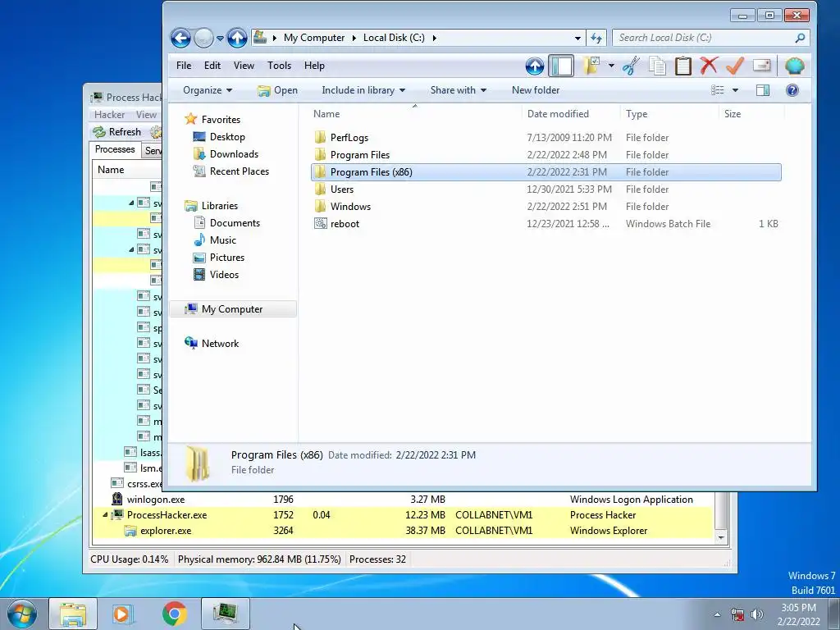Expand Include in library dropdown

click(x=363, y=90)
